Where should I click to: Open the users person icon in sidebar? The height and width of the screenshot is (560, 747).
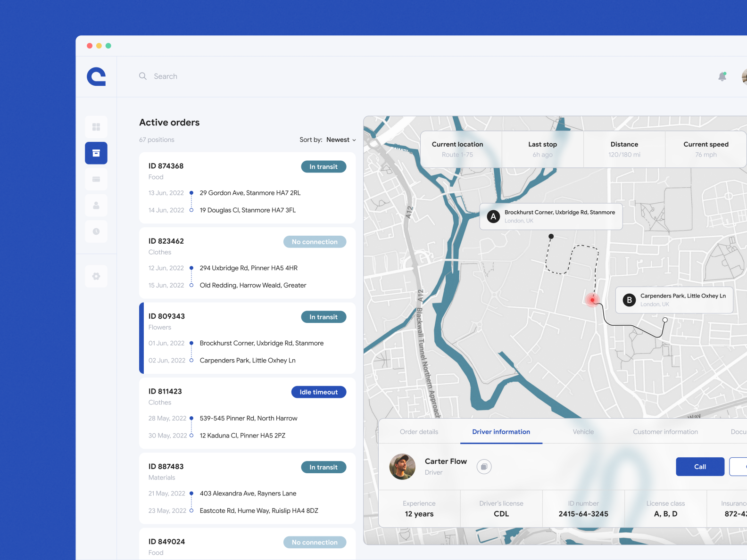(96, 206)
